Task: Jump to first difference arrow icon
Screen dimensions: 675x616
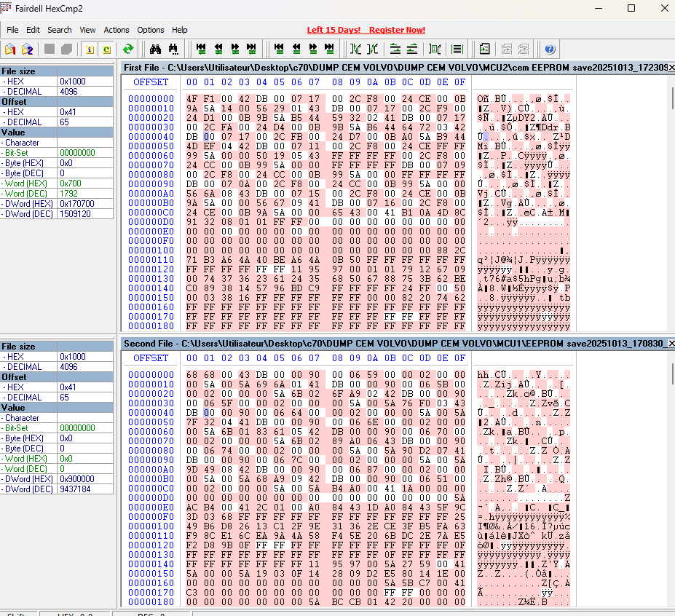Action: coord(201,50)
